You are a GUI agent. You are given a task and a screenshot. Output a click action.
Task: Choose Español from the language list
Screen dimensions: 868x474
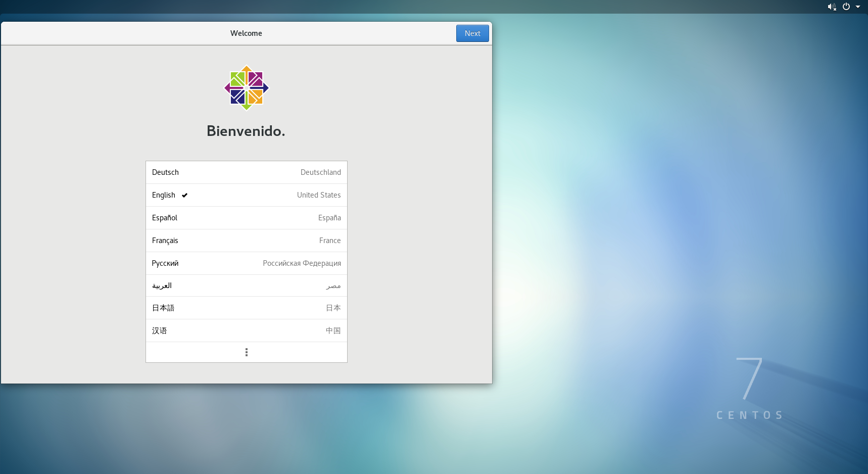point(247,218)
